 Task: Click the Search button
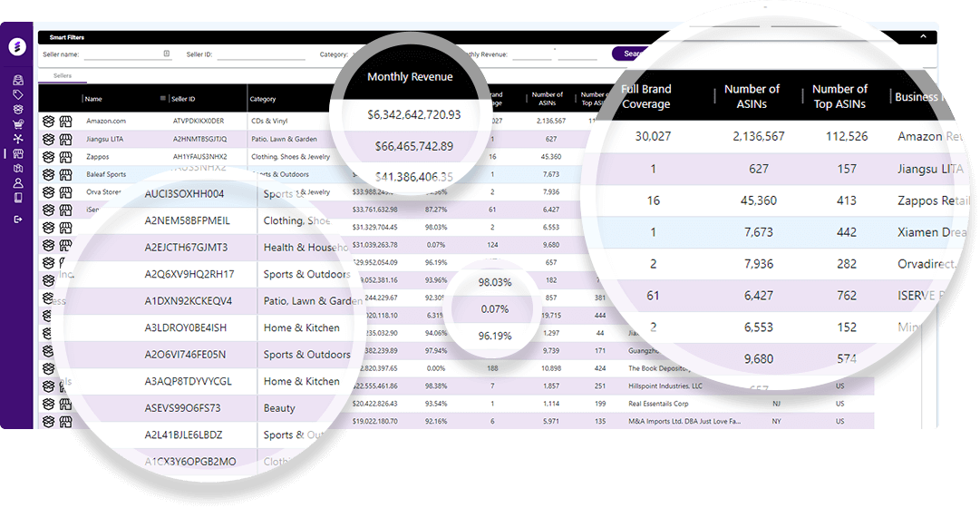(630, 54)
